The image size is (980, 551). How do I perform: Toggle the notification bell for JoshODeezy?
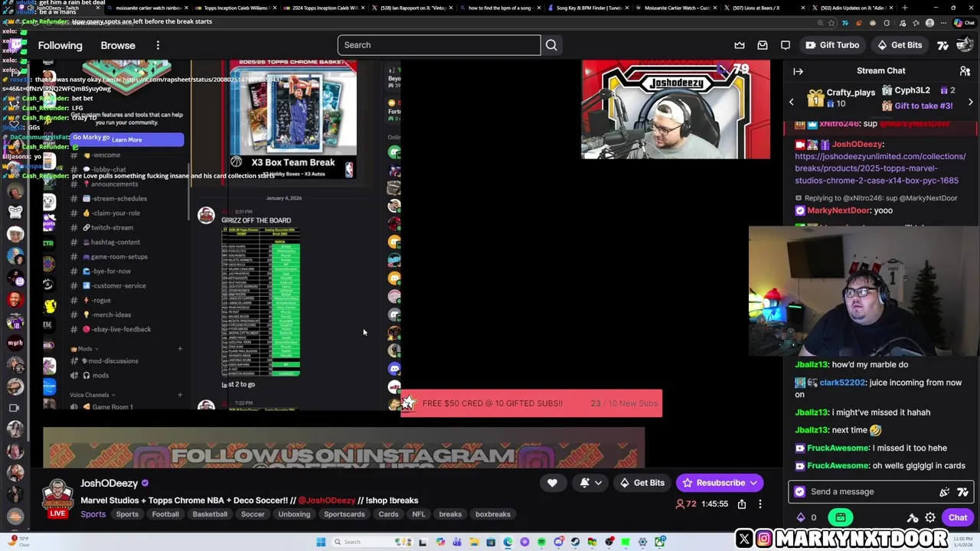tap(585, 483)
